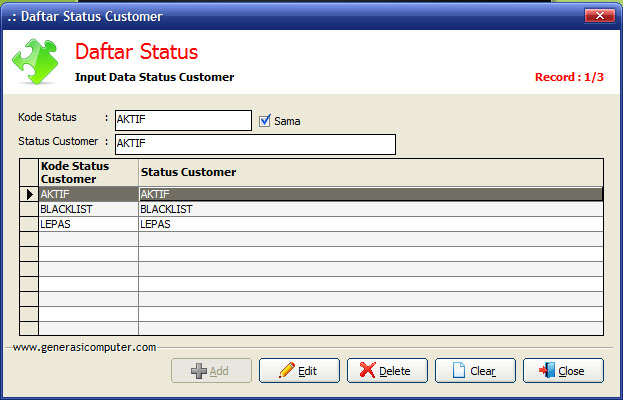This screenshot has height=400, width=623.
Task: Select the row header of the BLACKLIST record
Action: pos(29,210)
